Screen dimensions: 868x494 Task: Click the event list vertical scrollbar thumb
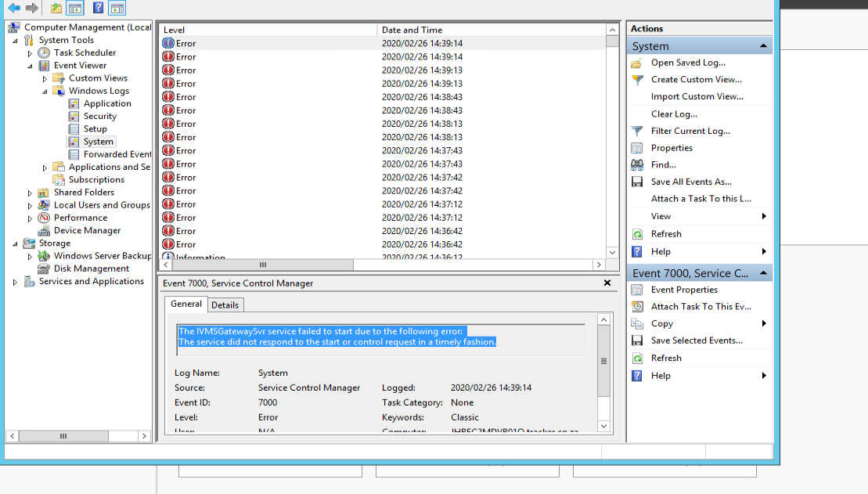(x=612, y=41)
